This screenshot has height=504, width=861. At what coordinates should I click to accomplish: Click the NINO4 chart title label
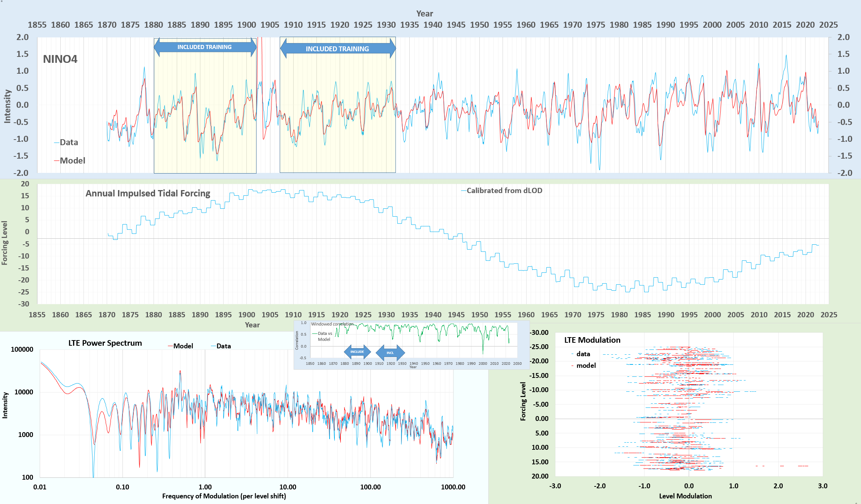(60, 59)
